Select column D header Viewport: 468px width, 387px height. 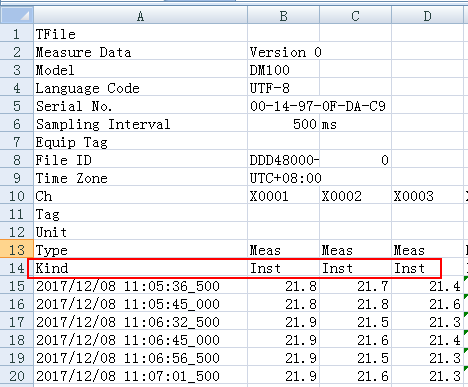[427, 16]
